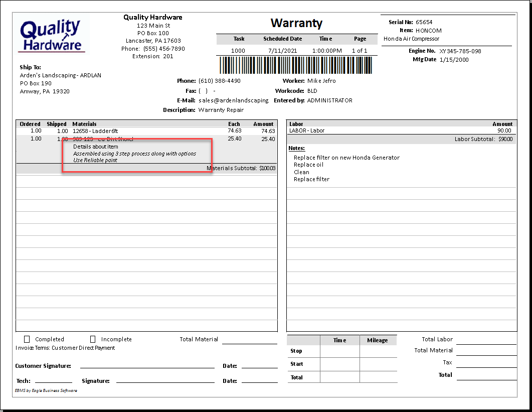The image size is (532, 412).
Task: Click the Notes heading
Action: coord(296,148)
